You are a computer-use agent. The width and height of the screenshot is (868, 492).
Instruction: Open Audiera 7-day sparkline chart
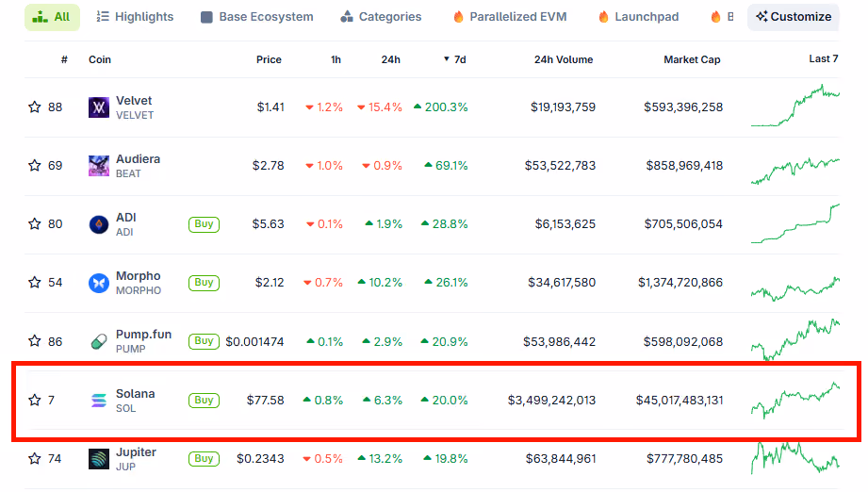[x=794, y=171]
